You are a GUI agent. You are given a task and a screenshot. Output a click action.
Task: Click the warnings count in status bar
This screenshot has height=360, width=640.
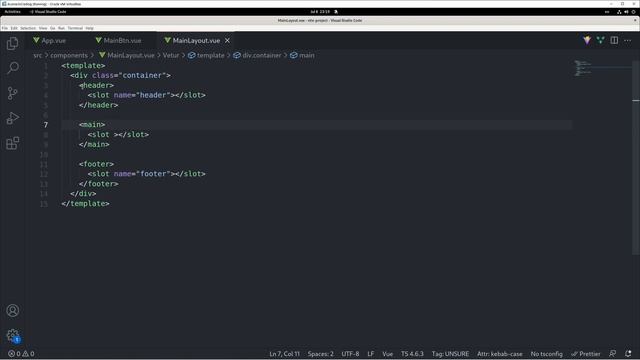(29, 354)
